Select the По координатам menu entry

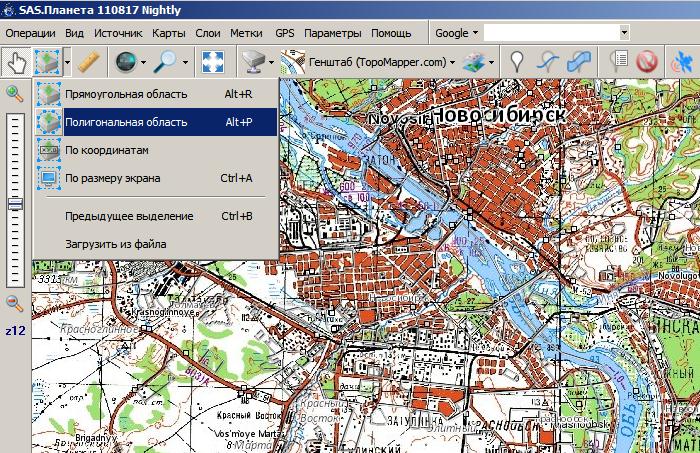tap(106, 150)
